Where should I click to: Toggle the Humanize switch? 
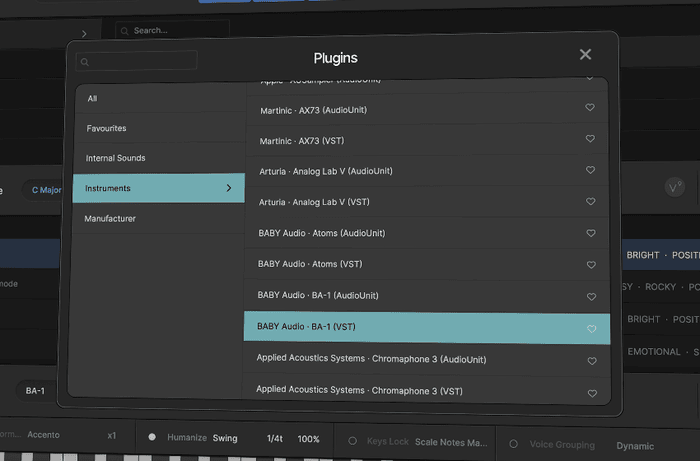[x=152, y=438]
